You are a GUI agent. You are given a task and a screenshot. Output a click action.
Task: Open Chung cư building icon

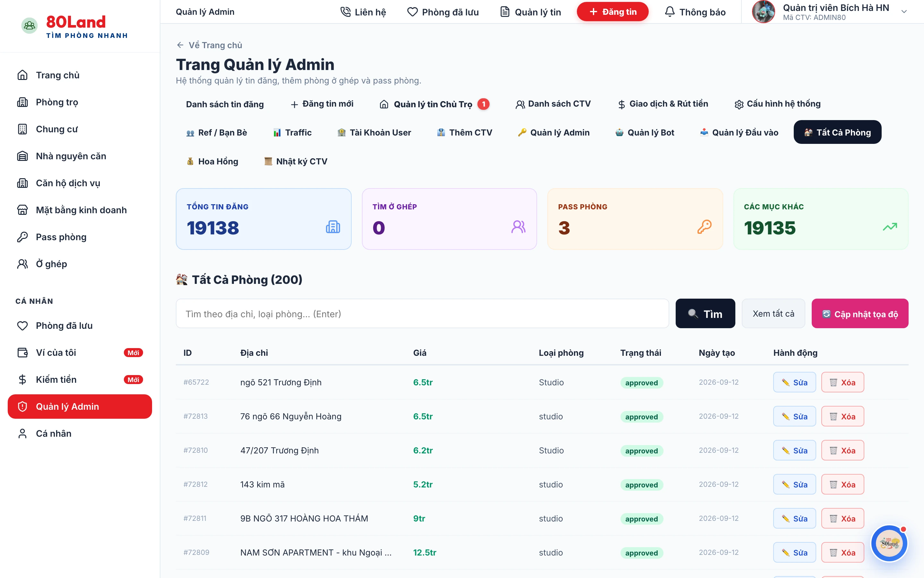(22, 129)
